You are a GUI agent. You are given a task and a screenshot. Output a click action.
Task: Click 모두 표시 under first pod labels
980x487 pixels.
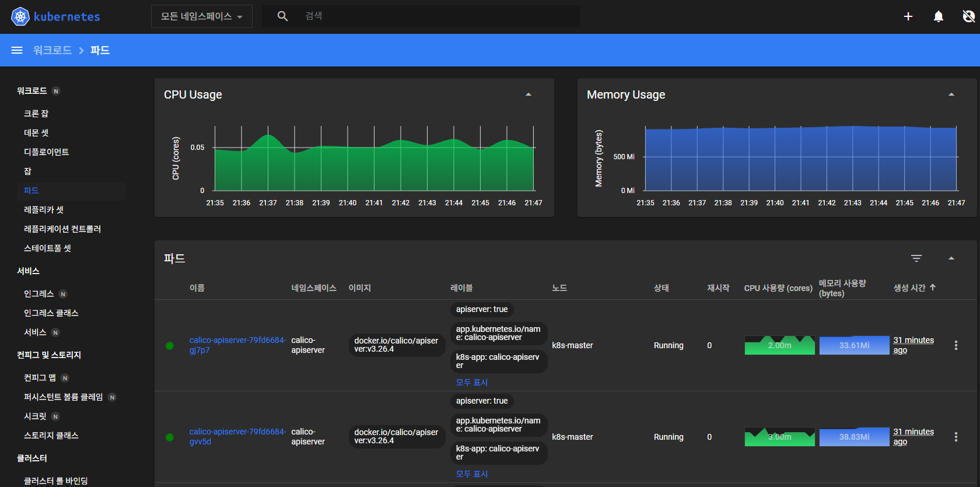471,383
